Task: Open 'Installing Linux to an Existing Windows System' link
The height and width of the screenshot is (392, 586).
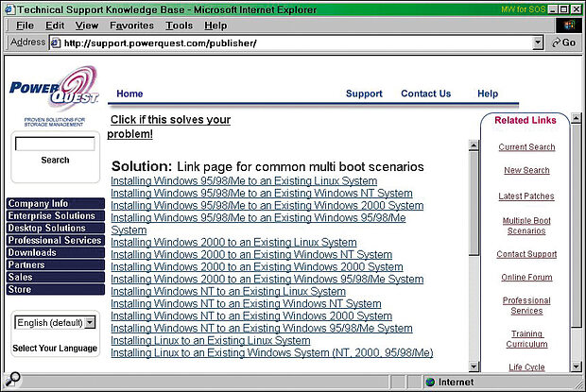Action: click(x=272, y=353)
